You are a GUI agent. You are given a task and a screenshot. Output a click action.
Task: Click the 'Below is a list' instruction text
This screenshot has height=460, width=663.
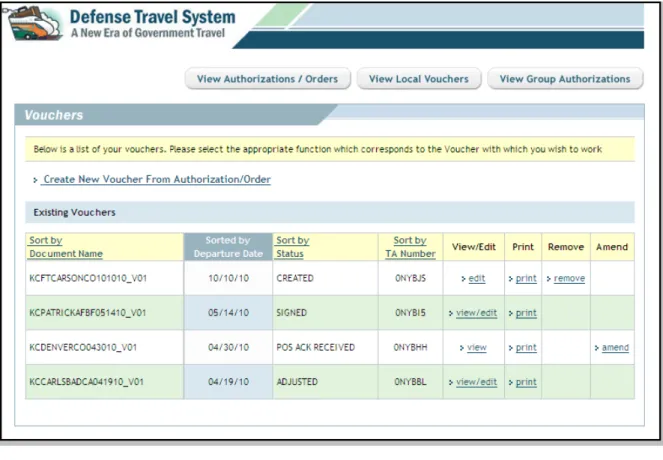point(318,149)
